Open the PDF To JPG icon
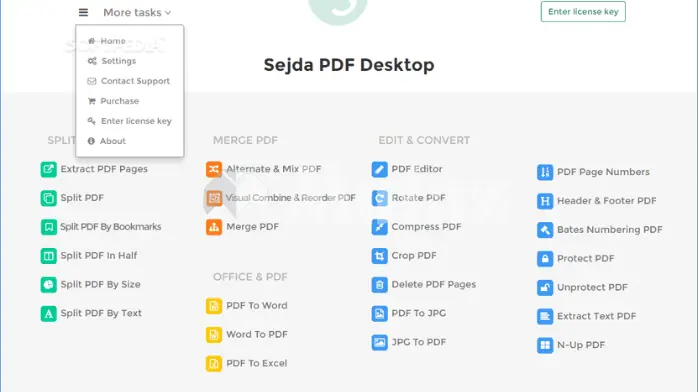698x392 pixels. [x=380, y=314]
